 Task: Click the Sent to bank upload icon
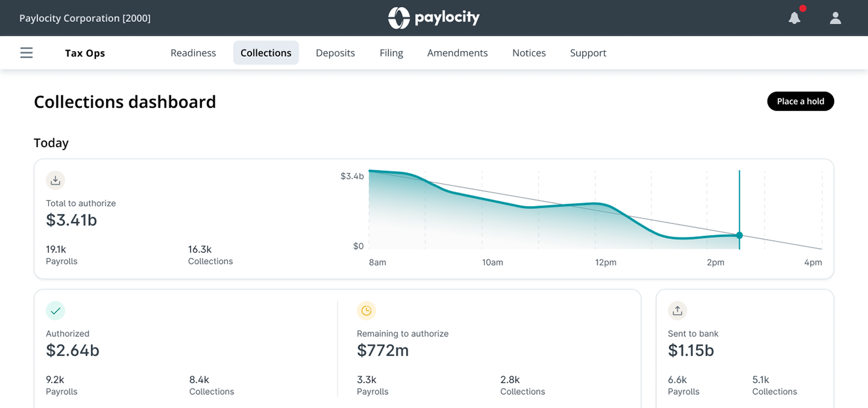pos(677,311)
